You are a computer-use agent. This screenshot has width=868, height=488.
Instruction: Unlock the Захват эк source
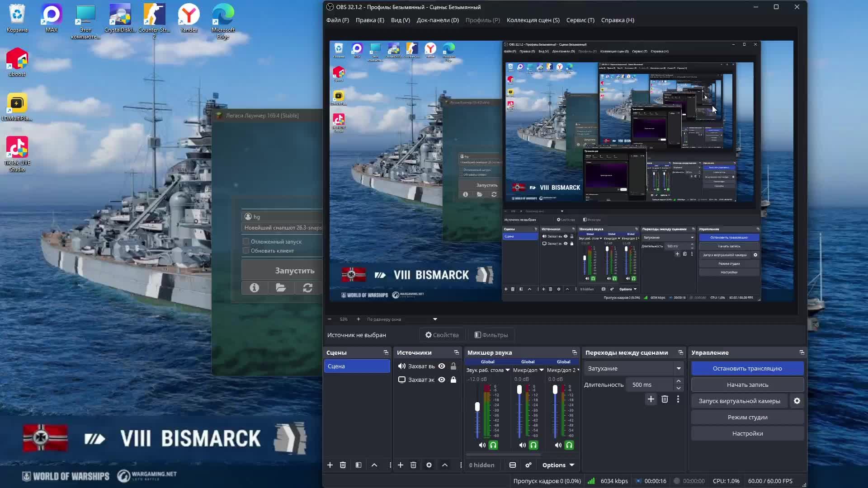pyautogui.click(x=453, y=380)
